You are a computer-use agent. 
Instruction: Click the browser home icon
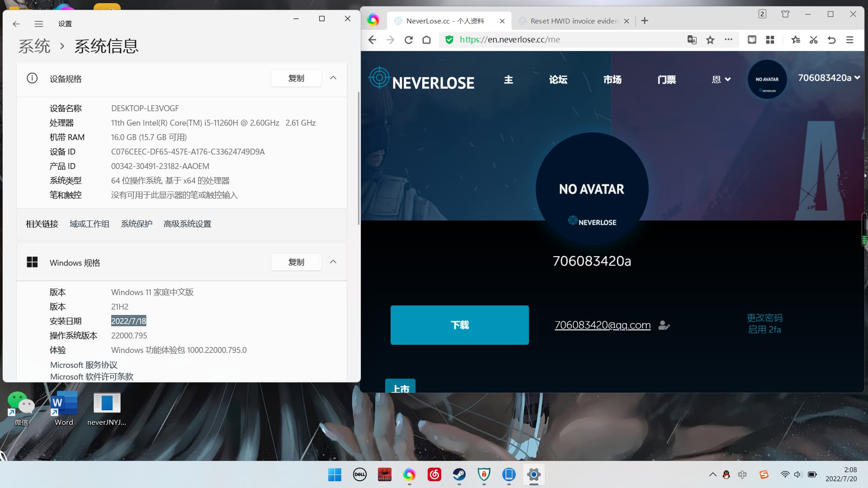(426, 40)
